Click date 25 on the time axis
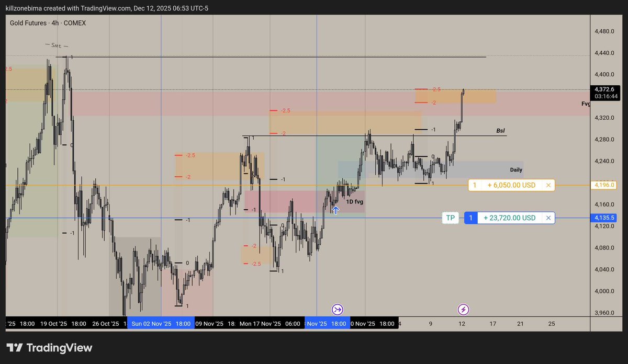The image size is (628, 364). pos(551,324)
